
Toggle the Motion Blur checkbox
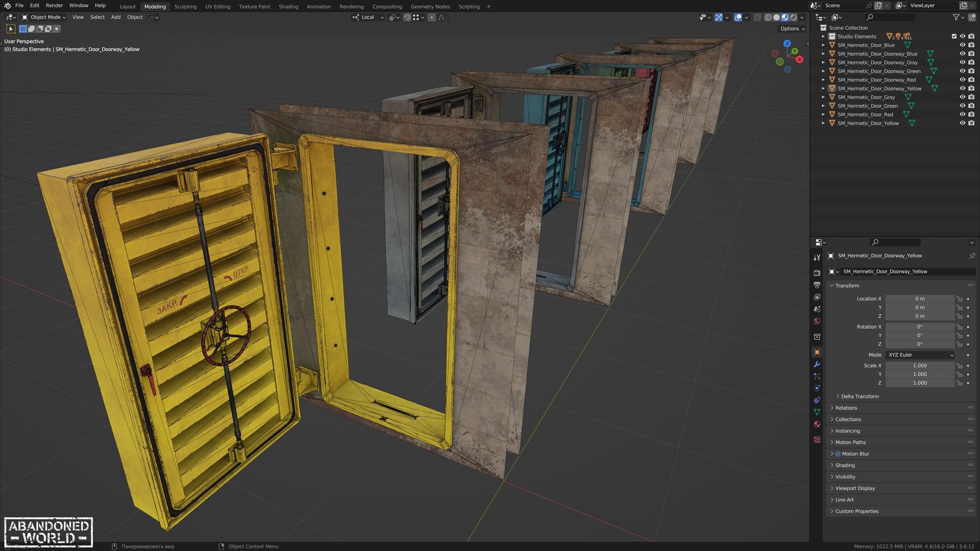pos(838,454)
